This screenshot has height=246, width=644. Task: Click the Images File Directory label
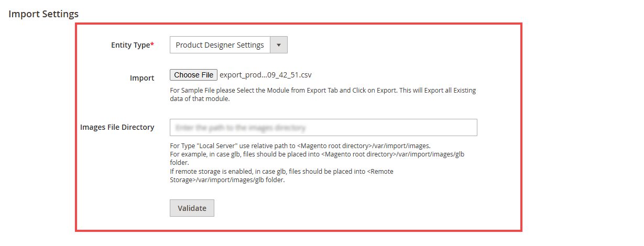pos(117,127)
